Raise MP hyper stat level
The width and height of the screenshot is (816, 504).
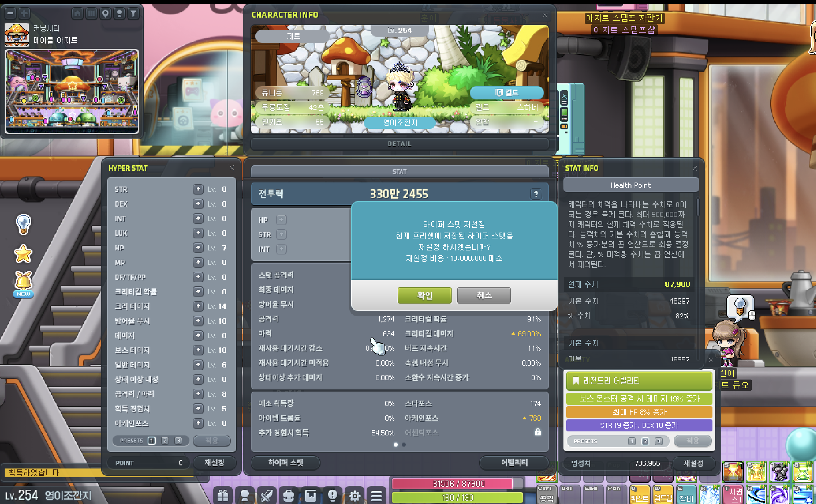pyautogui.click(x=198, y=262)
